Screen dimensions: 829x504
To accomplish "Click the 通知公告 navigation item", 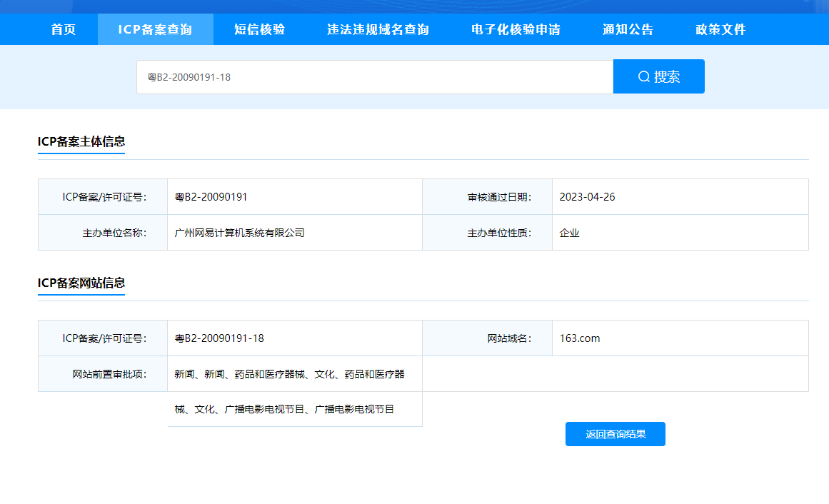I will pos(628,29).
